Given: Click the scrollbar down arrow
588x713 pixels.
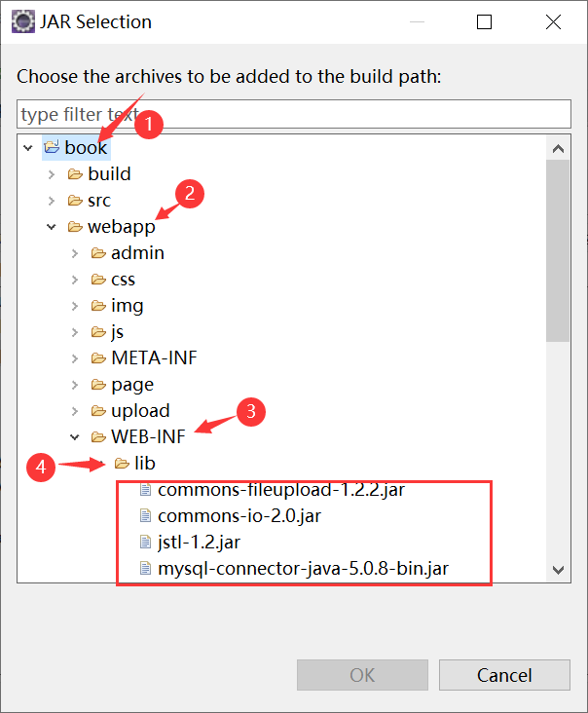Looking at the screenshot, I should (x=558, y=569).
